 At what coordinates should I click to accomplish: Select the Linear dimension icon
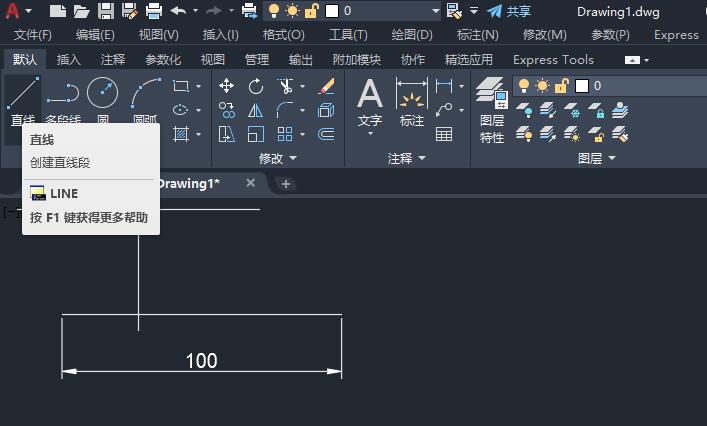(x=444, y=86)
